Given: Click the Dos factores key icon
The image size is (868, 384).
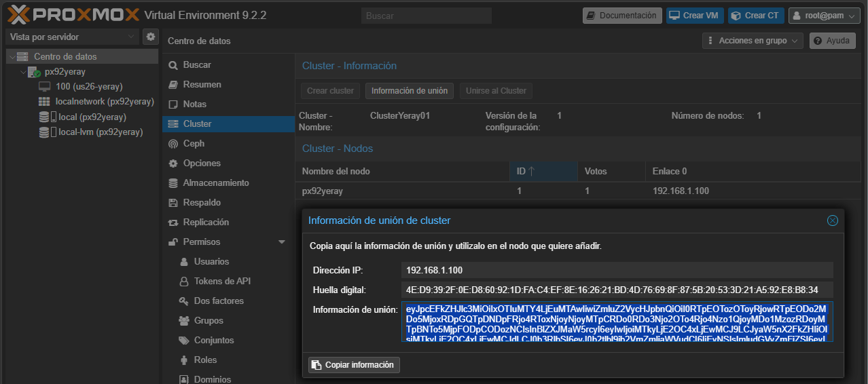Looking at the screenshot, I should pyautogui.click(x=183, y=301).
